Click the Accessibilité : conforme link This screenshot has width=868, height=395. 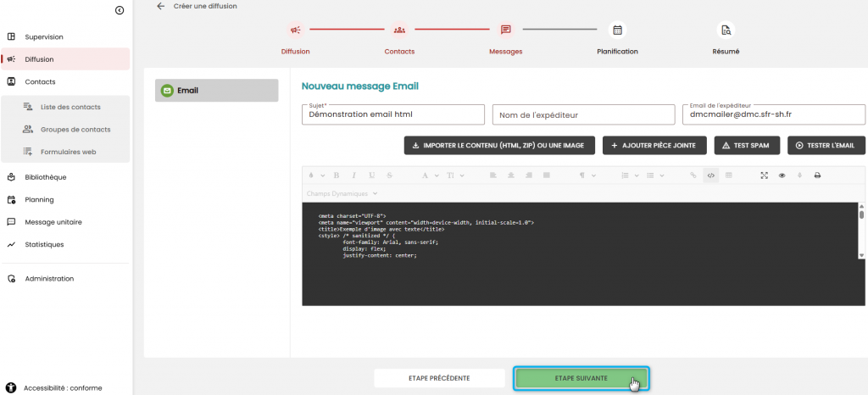63,388
